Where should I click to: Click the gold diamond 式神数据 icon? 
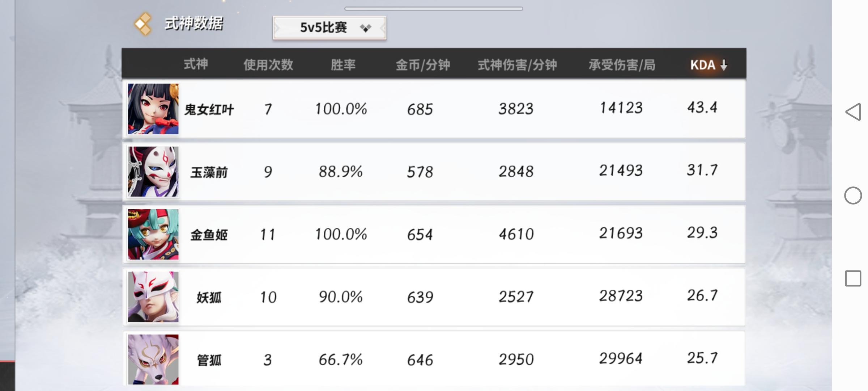click(143, 24)
